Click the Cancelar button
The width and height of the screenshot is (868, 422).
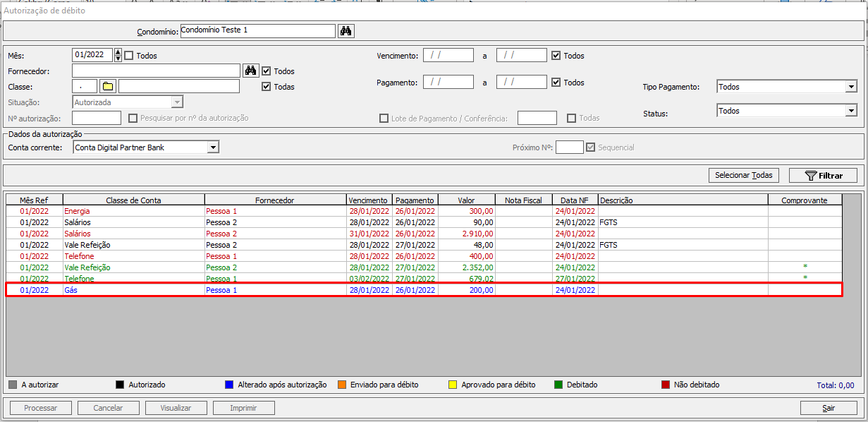point(109,408)
